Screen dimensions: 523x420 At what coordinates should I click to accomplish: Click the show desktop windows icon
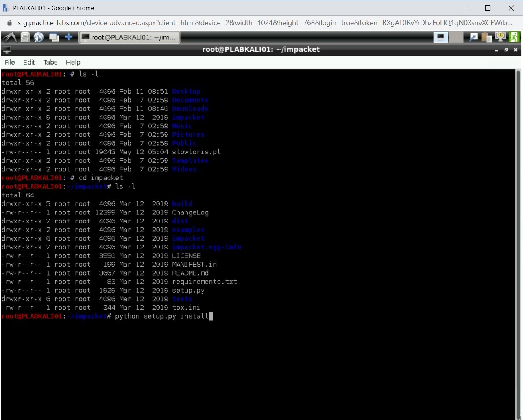coord(54,37)
